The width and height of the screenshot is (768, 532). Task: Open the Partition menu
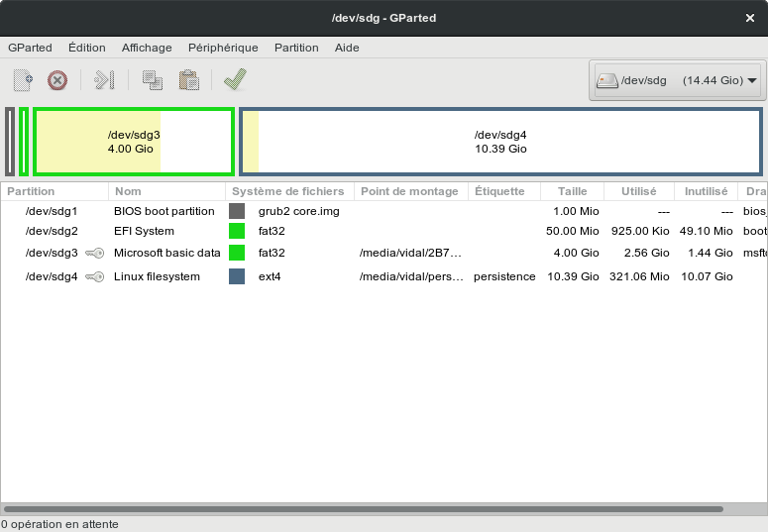296,48
